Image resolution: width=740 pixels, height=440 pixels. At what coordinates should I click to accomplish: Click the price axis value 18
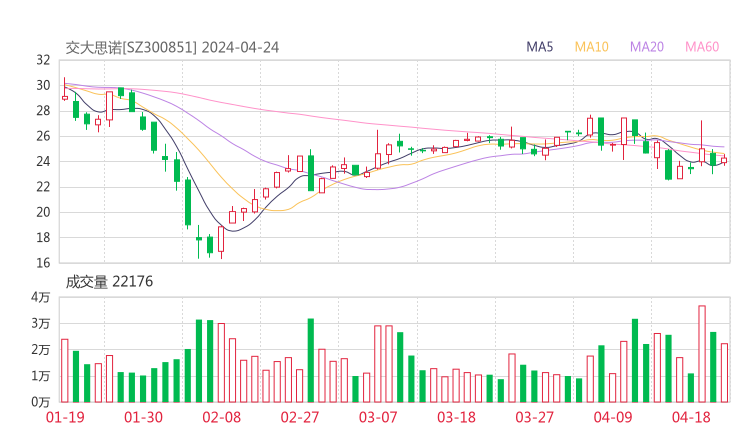[x=43, y=237]
